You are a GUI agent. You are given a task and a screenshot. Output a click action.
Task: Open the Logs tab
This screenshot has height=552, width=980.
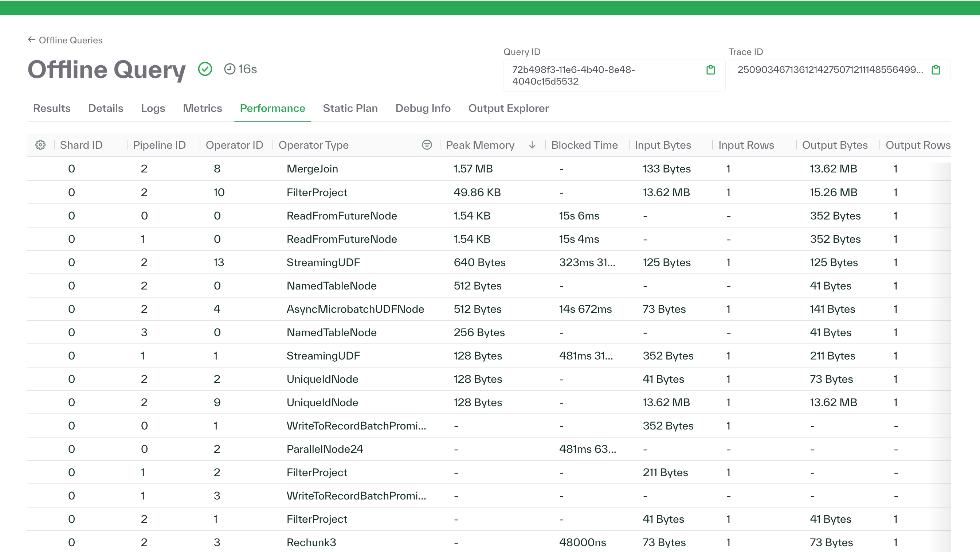pyautogui.click(x=153, y=108)
